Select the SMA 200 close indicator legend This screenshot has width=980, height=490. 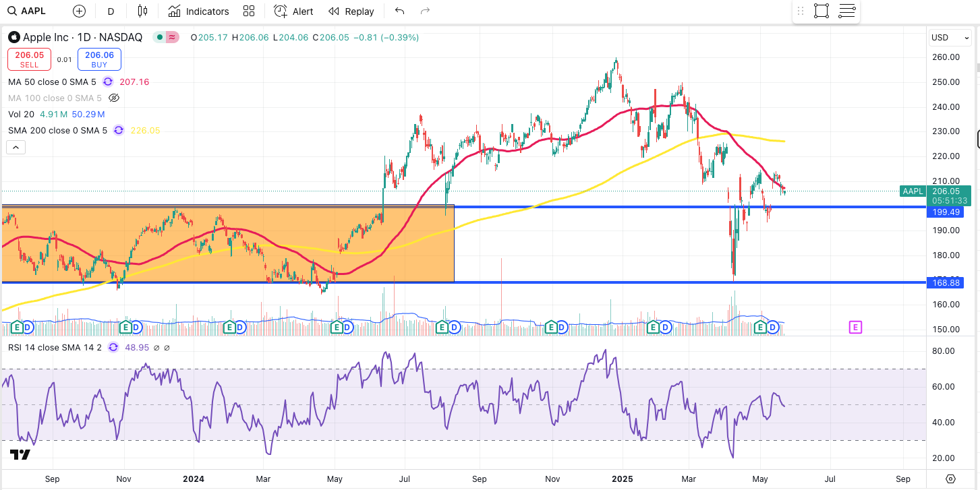57,130
